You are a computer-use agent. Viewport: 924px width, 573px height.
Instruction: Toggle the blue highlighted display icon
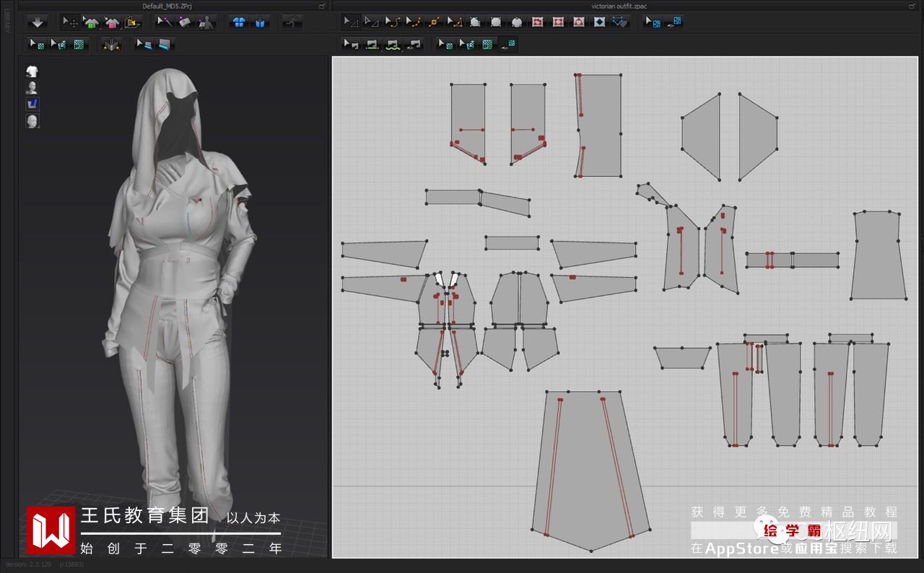[32, 104]
